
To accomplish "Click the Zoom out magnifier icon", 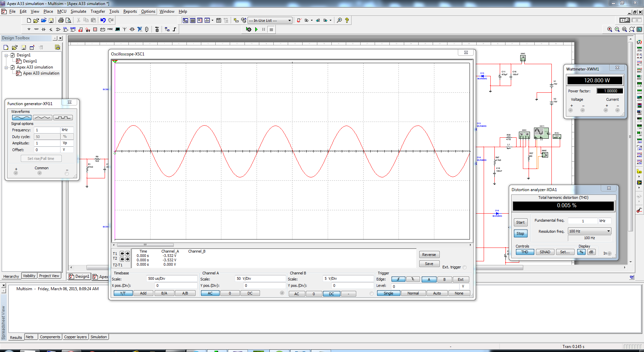I will 617,30.
